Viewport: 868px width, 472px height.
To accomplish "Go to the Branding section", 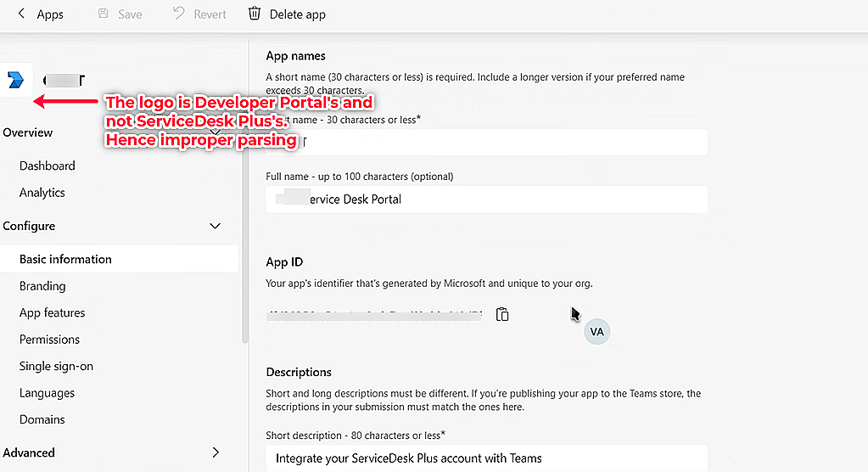I will tap(42, 286).
